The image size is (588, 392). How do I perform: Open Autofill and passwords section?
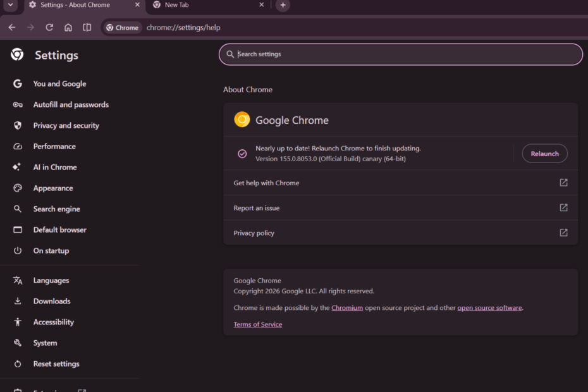(x=71, y=105)
